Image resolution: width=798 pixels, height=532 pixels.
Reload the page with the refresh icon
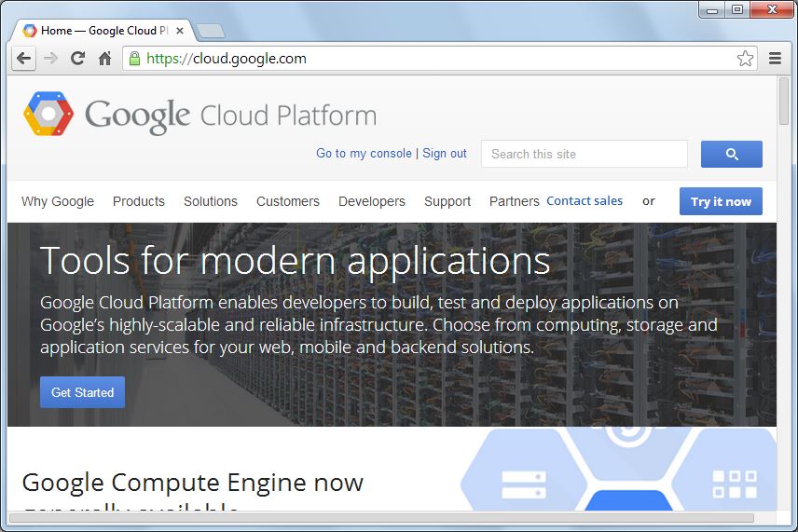pos(77,59)
